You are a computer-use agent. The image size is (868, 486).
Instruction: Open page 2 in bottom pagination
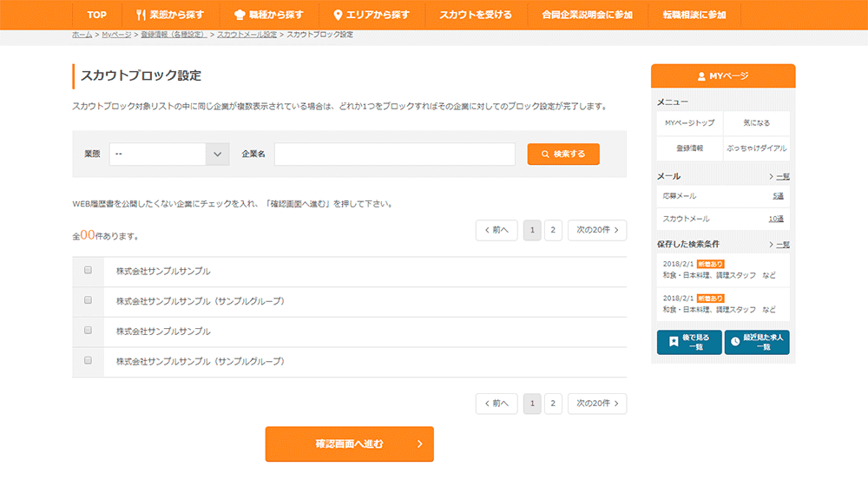pyautogui.click(x=553, y=404)
